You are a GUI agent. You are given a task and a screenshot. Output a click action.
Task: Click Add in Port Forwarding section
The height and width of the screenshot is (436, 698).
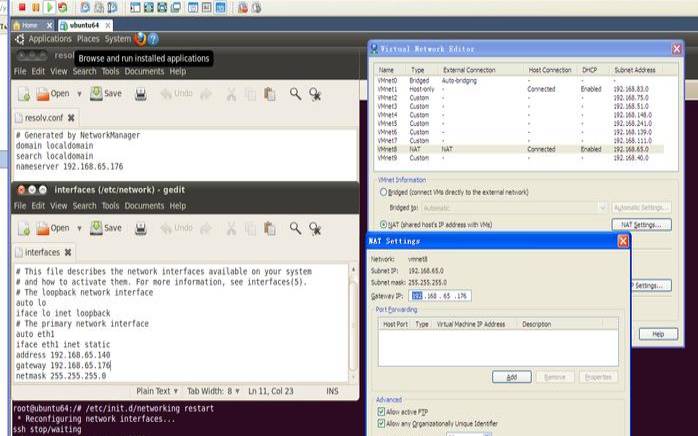(x=512, y=377)
